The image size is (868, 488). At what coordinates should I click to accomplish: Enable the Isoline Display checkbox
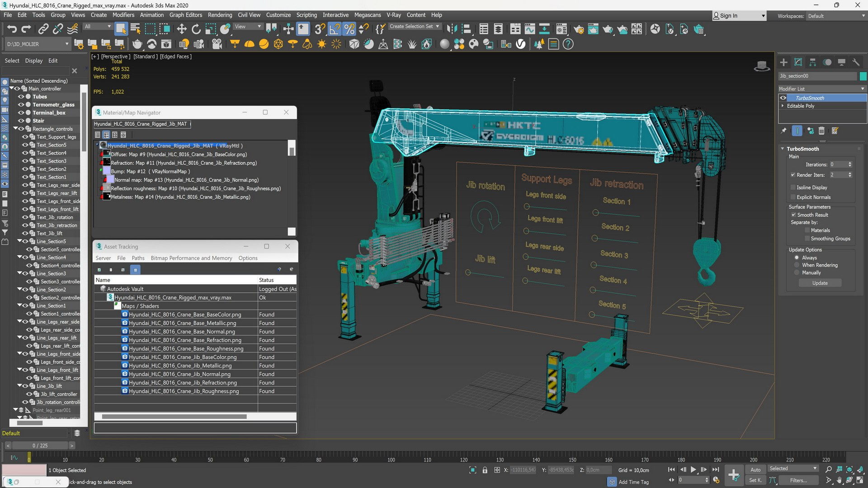pyautogui.click(x=793, y=188)
